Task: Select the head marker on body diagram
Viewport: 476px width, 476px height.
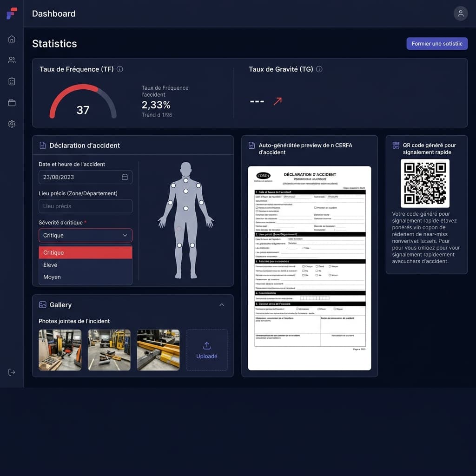Action: (185, 180)
